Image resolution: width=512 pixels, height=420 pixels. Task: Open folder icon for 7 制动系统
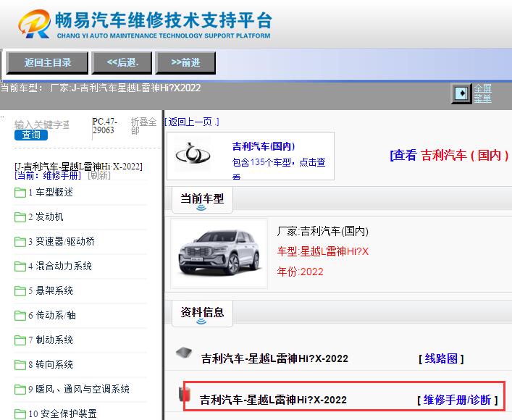pos(20,340)
